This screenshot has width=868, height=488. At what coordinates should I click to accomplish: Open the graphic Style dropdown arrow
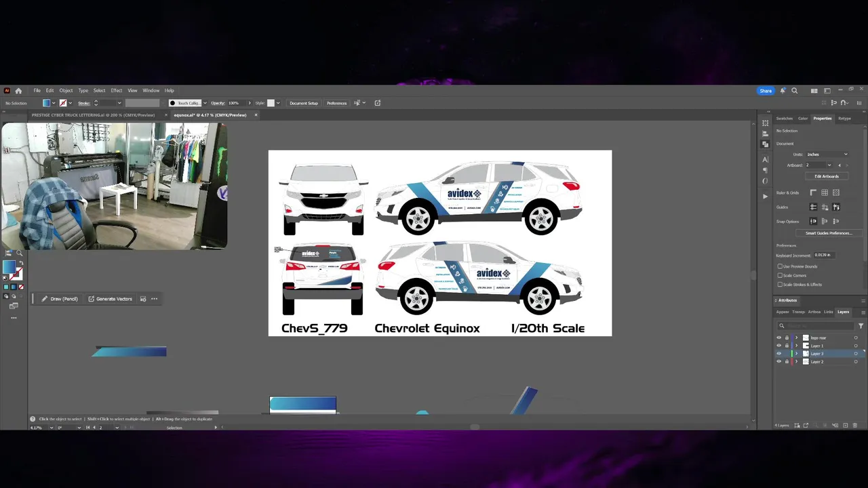277,103
